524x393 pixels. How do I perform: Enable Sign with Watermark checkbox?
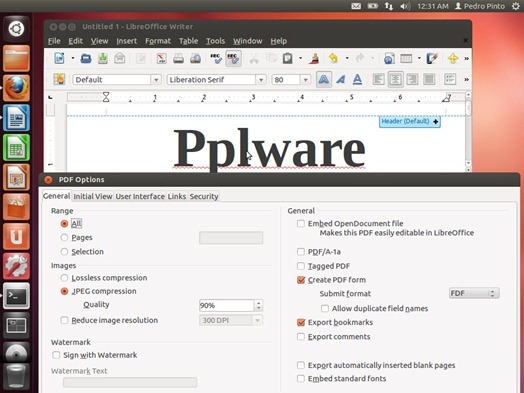click(56, 355)
